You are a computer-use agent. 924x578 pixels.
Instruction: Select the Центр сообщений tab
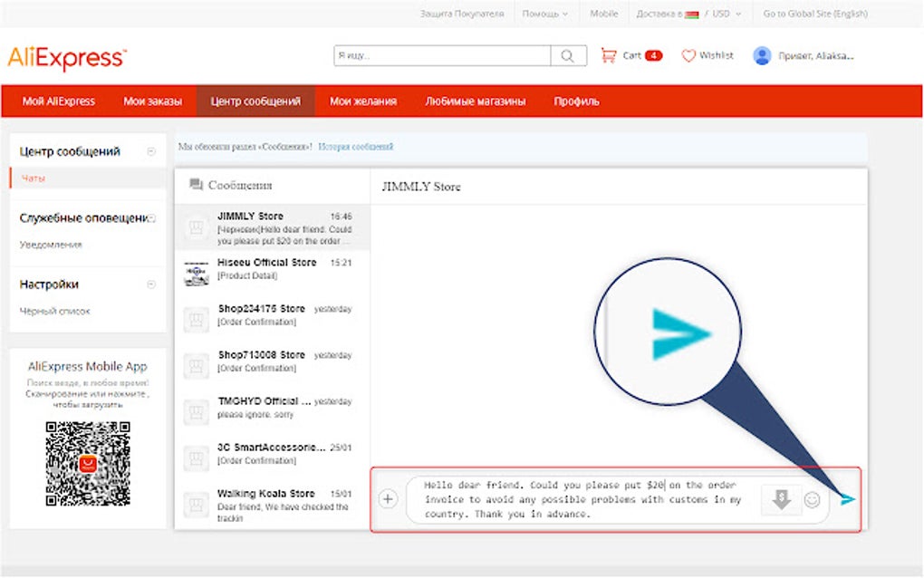coord(255,101)
